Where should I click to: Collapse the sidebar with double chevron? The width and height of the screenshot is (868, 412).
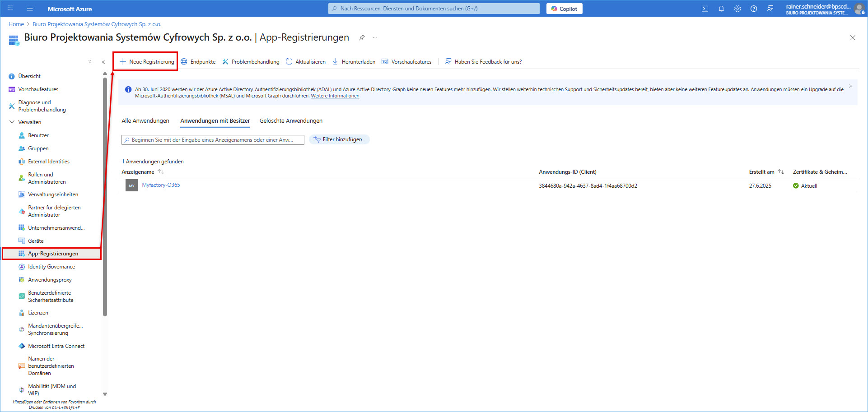[x=103, y=62]
